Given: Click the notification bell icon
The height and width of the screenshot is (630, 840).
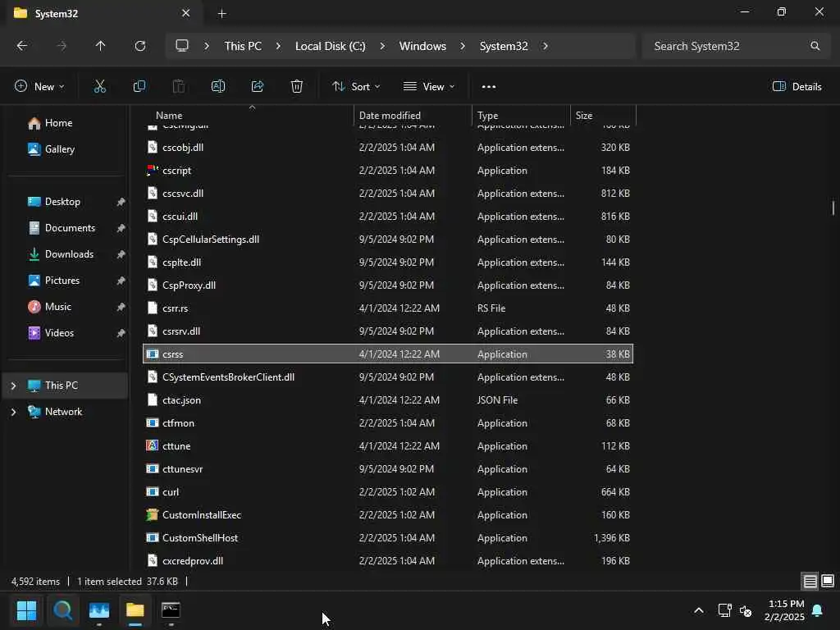Looking at the screenshot, I should (x=818, y=610).
